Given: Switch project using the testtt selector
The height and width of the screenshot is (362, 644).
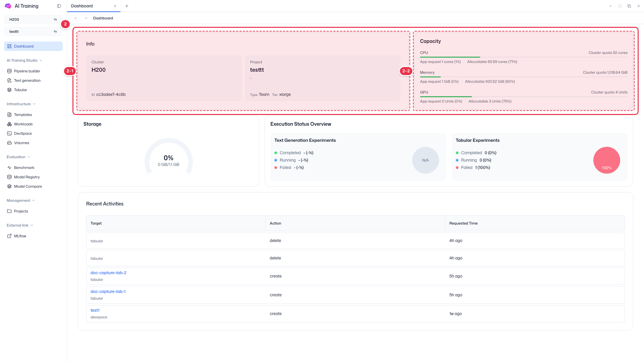Looking at the screenshot, I should coord(33,32).
